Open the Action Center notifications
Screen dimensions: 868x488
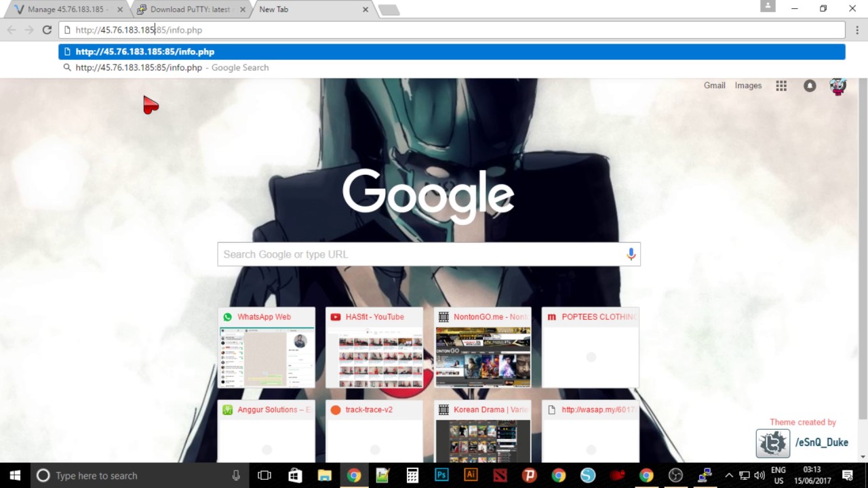pyautogui.click(x=848, y=475)
